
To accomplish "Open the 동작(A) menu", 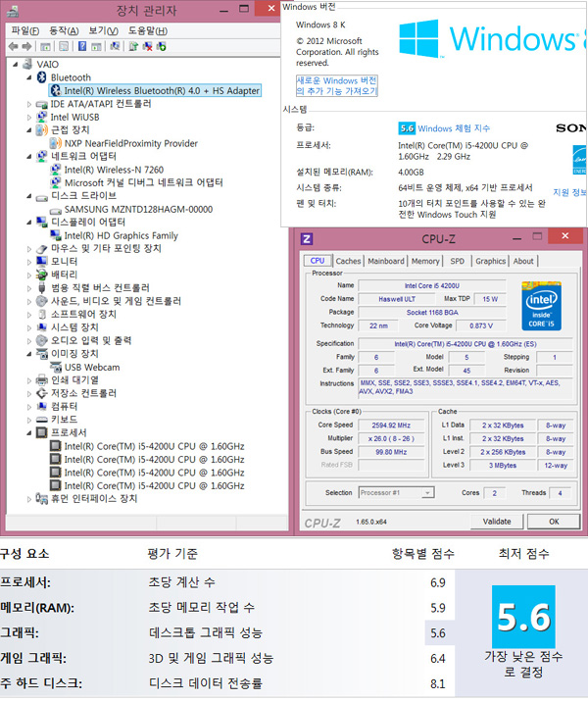I will [x=64, y=30].
